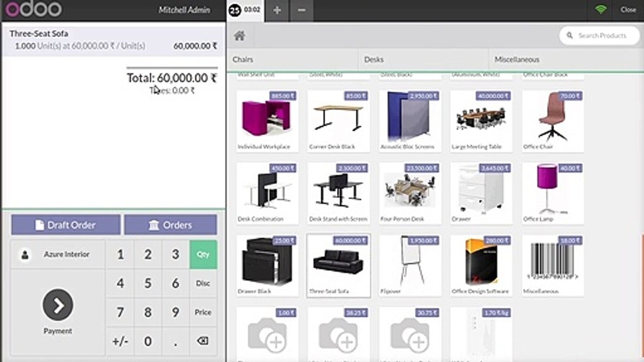Select the placeholder product priced 30.75 ₹
Screen dimensions: 644x362
[410, 334]
